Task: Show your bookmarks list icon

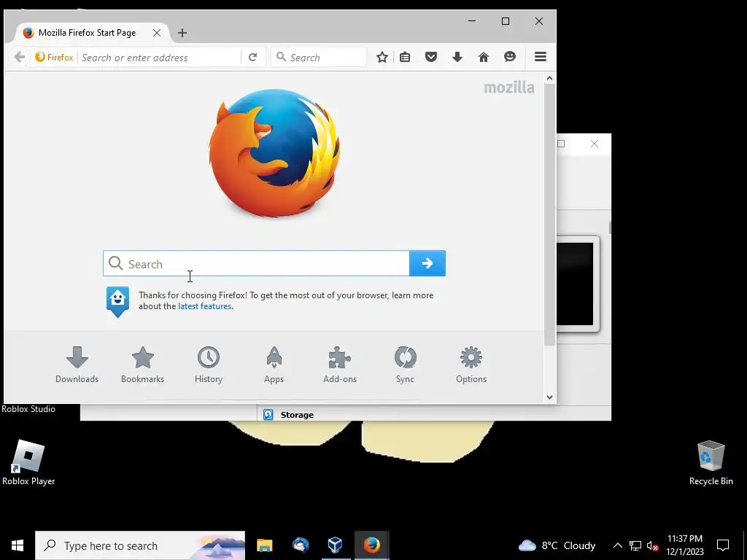Action: coord(405,57)
